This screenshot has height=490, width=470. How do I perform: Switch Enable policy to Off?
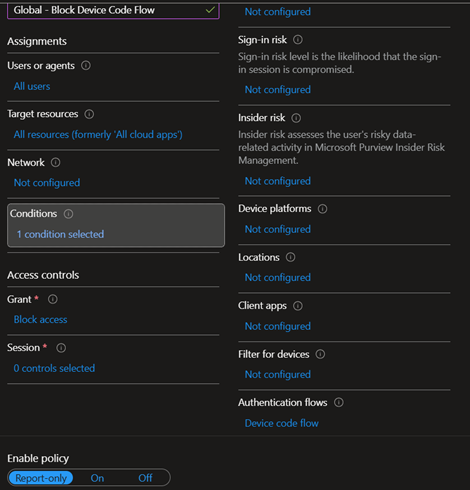coord(145,478)
